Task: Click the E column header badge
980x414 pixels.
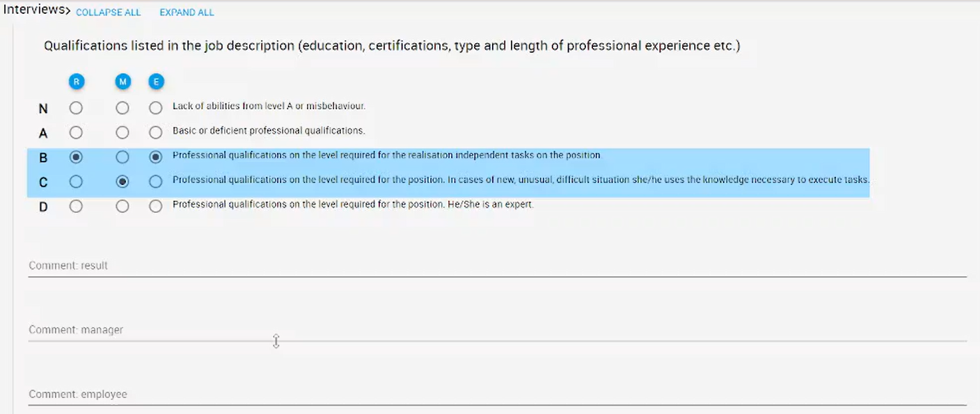Action: 156,81
